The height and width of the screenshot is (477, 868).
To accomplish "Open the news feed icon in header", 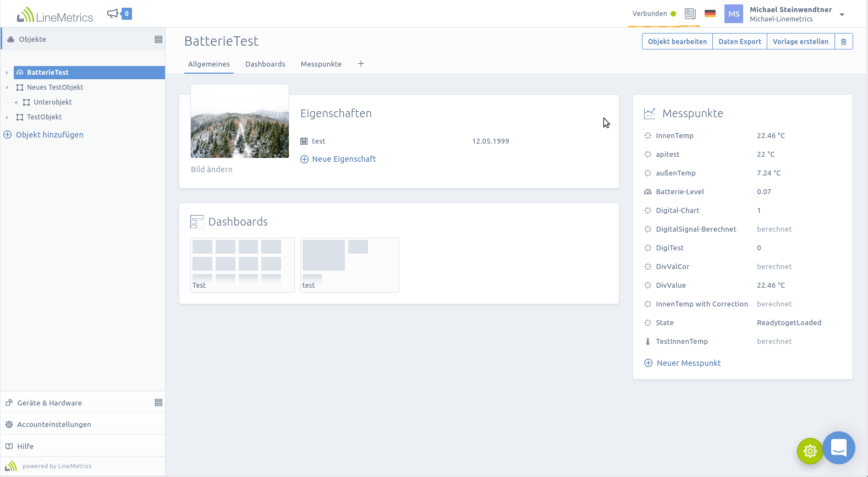I will coord(690,14).
